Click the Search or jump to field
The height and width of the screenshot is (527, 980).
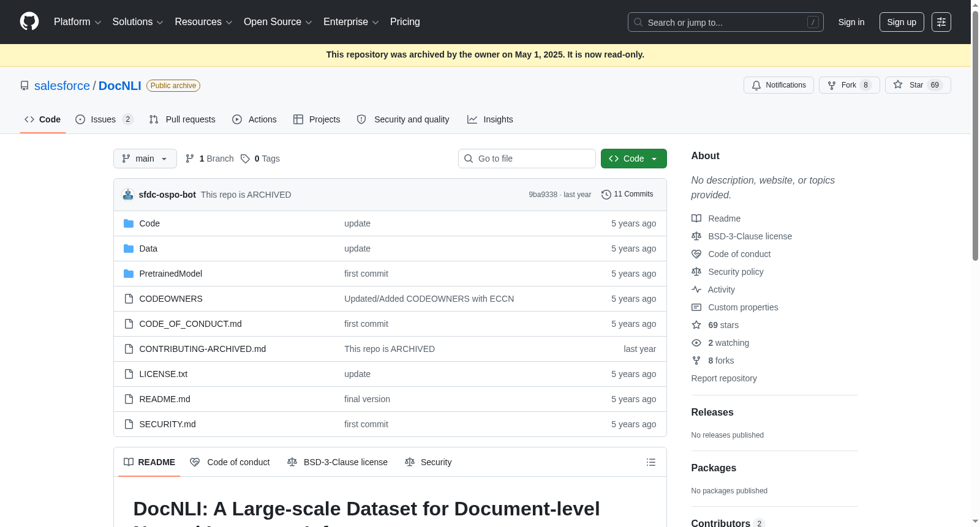[726, 22]
